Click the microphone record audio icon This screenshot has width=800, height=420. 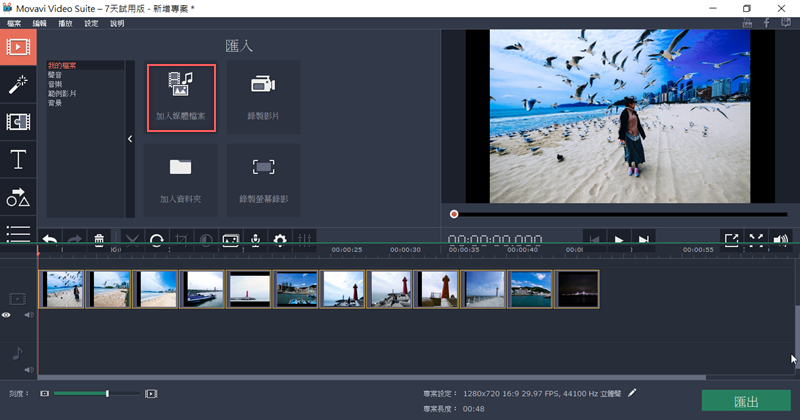(255, 240)
